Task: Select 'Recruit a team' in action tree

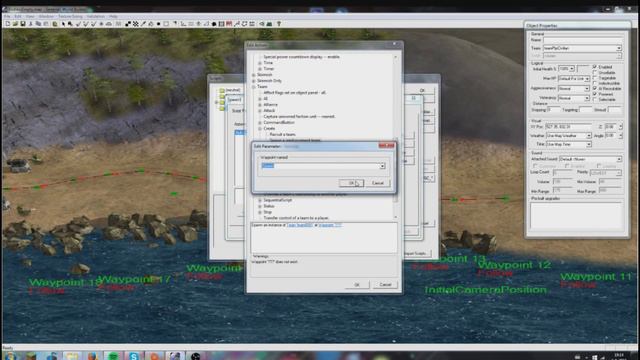Action: click(282, 134)
